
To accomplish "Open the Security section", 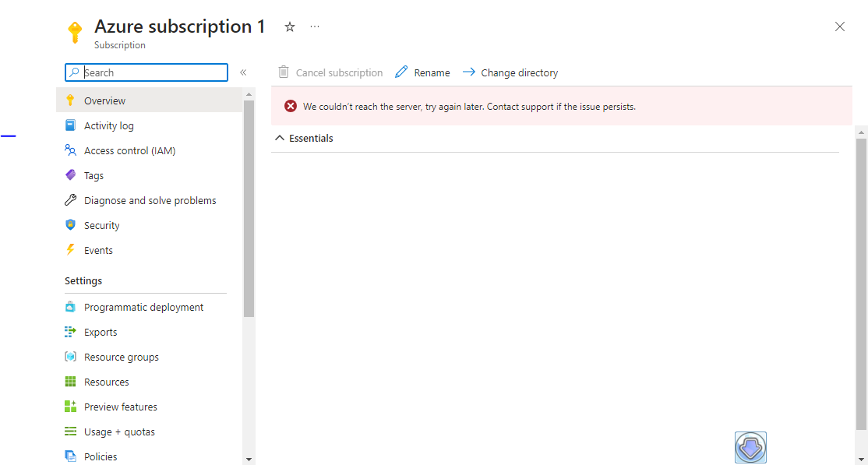I will (x=102, y=224).
